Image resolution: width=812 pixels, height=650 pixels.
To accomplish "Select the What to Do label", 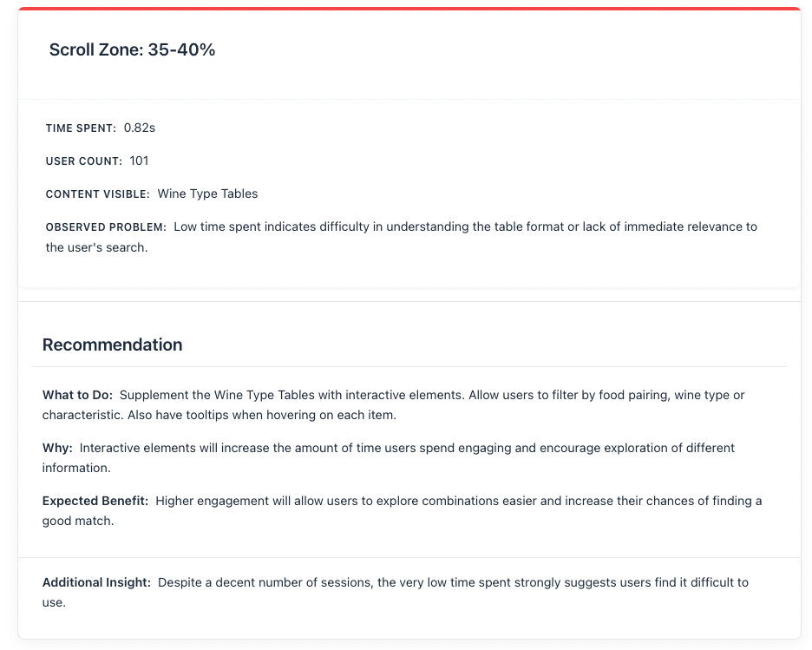I will 77,395.
